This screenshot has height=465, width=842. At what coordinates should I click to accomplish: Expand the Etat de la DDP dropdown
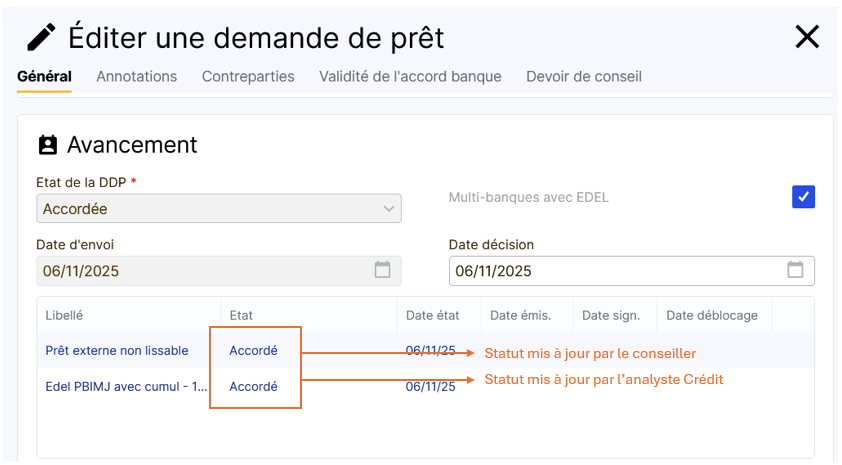click(x=389, y=209)
